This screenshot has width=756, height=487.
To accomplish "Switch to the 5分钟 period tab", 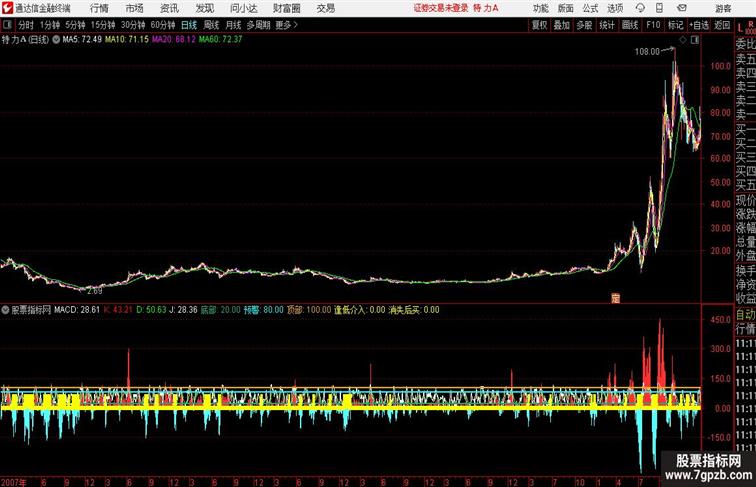I will [x=75, y=25].
